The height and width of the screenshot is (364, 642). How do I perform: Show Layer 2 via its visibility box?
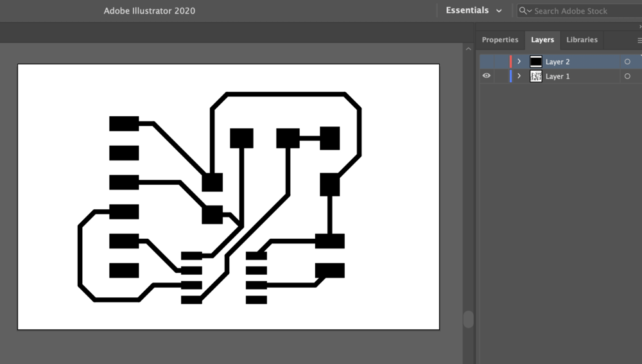tap(487, 62)
